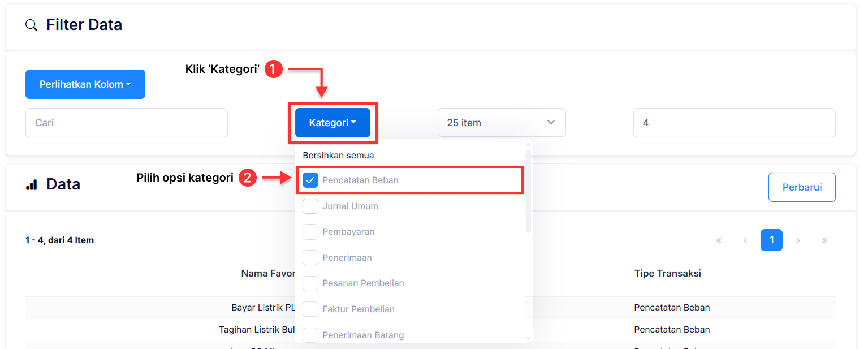The image size is (868, 349).
Task: Enable the Penerimaan category checkbox
Action: [310, 258]
